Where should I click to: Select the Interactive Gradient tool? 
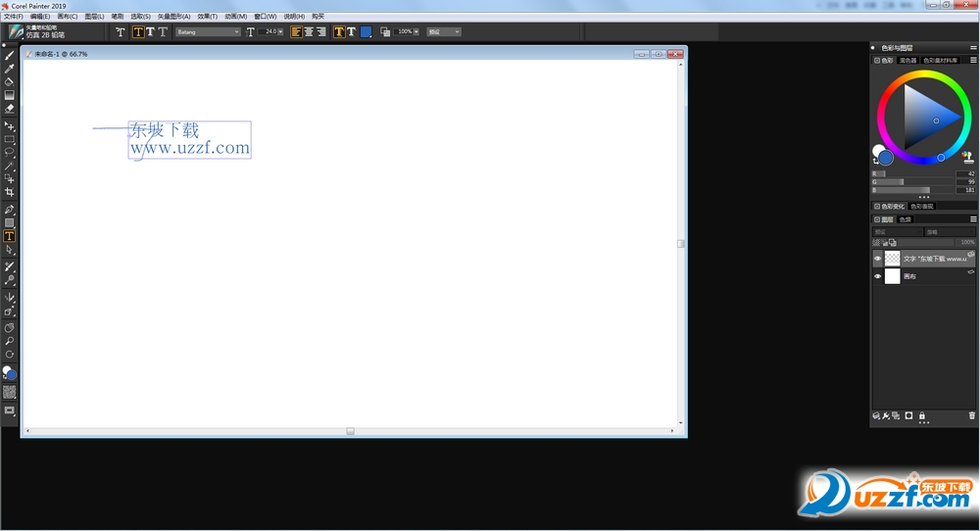point(10,96)
